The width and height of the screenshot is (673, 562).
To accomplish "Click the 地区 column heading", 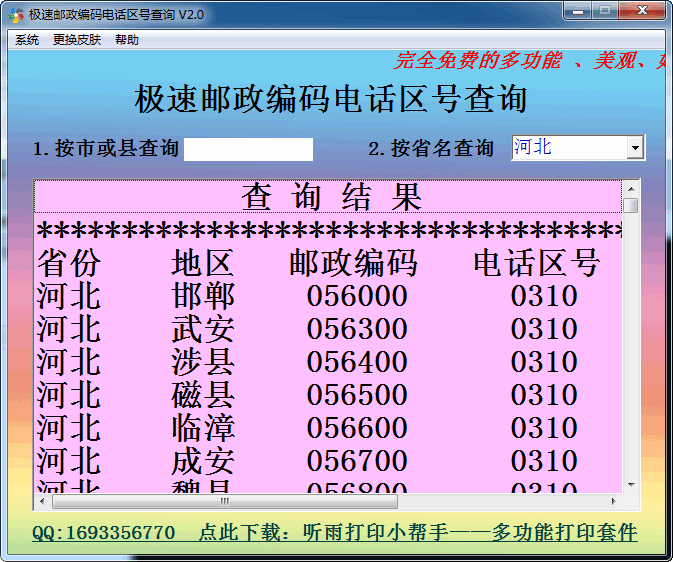I will (x=203, y=263).
